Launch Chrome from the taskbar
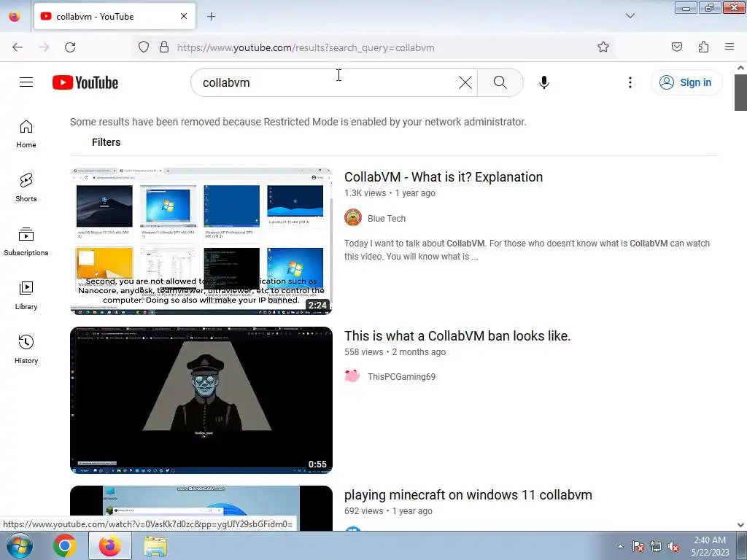The width and height of the screenshot is (747, 560). (65, 545)
